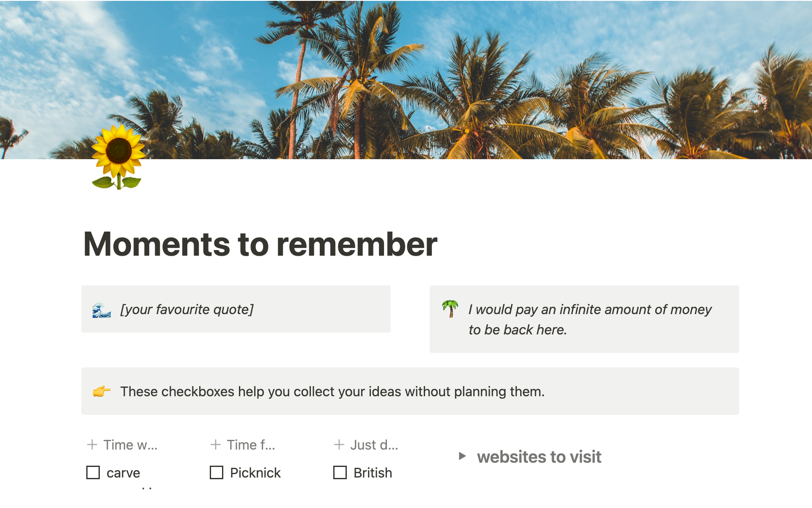Screen dimensions: 812x508
Task: Edit the "[your favourite quote]" placeholder text
Action: point(187,309)
